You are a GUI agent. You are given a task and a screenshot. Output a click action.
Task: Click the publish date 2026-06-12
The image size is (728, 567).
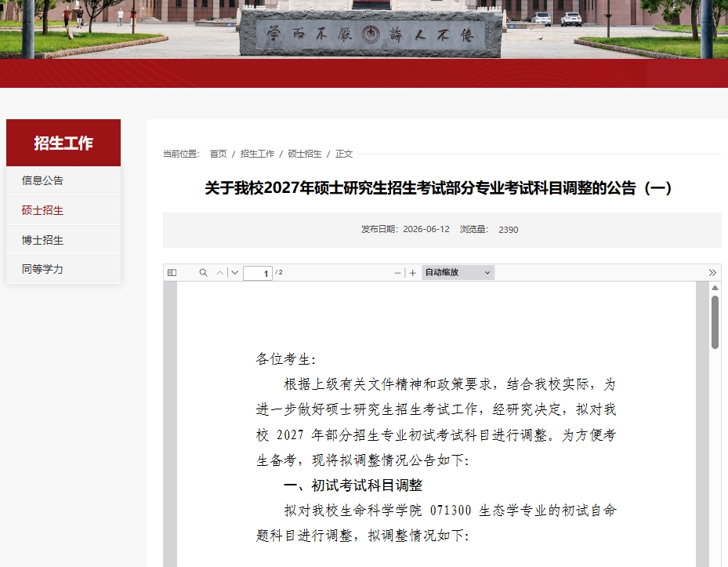click(426, 229)
